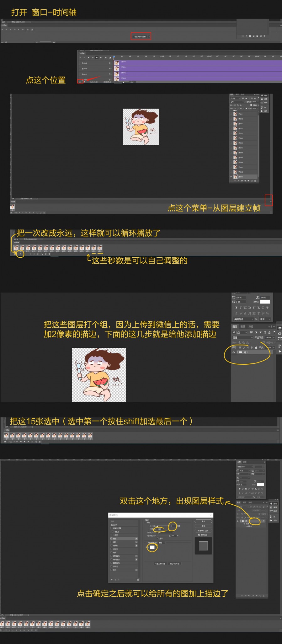
Task: Click the strikethrough text style icon
Action: [x=267, y=308]
